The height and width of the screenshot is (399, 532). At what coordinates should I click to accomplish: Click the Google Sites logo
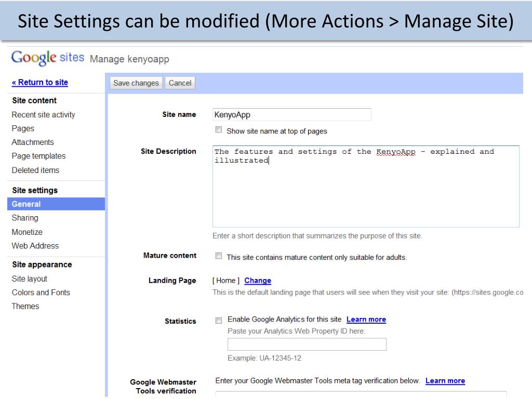(47, 58)
